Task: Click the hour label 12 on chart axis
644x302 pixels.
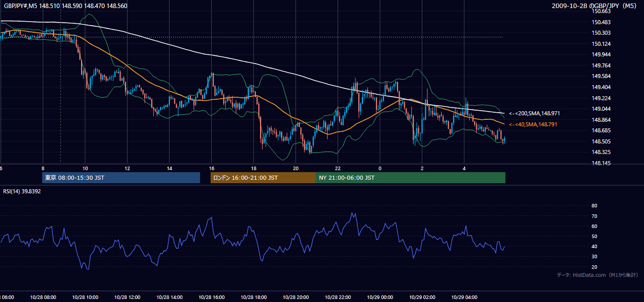Action: tap(127, 168)
